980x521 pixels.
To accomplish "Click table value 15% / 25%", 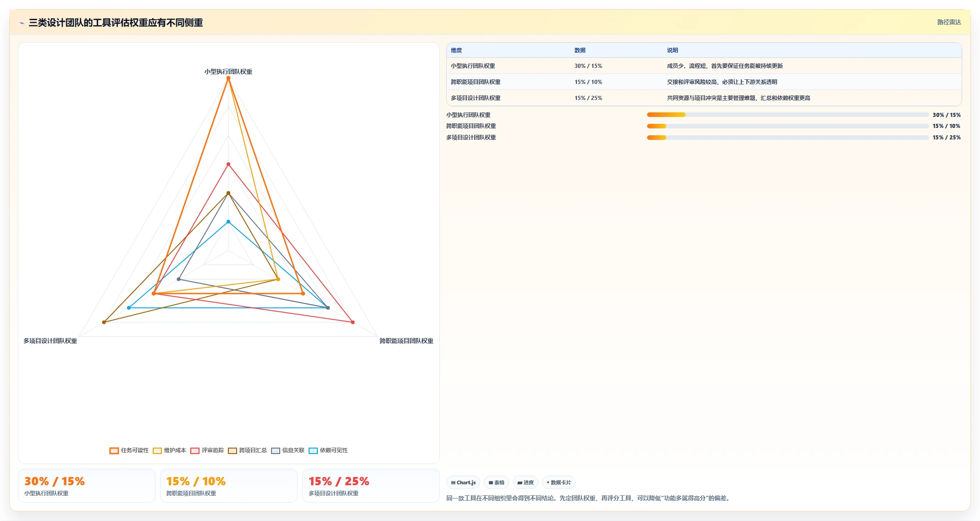I will pos(588,98).
